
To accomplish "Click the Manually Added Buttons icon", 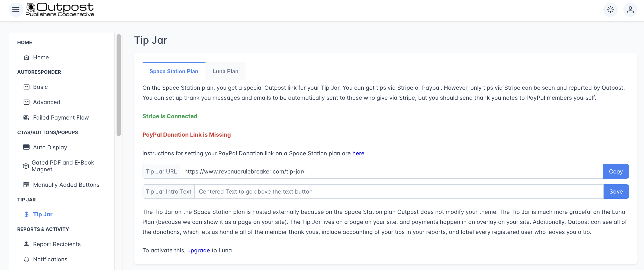I will [27, 185].
